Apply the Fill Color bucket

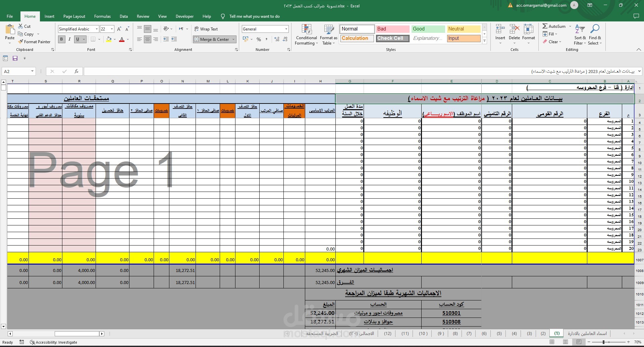[109, 39]
